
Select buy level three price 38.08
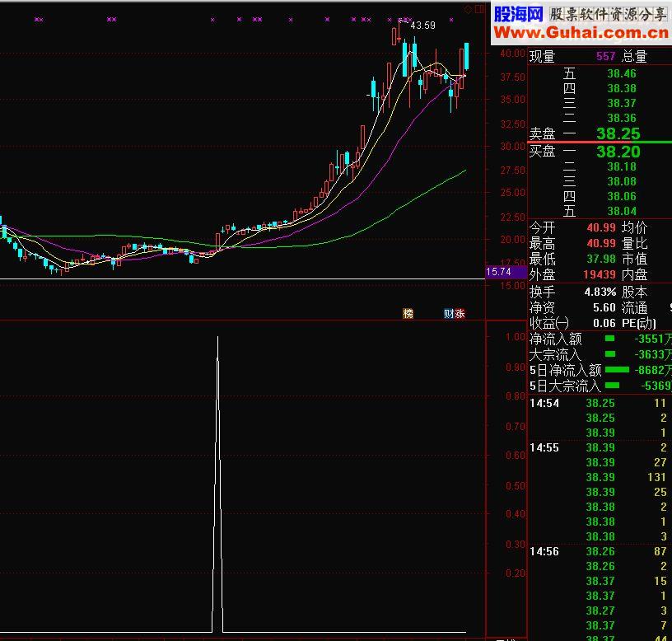coord(622,181)
